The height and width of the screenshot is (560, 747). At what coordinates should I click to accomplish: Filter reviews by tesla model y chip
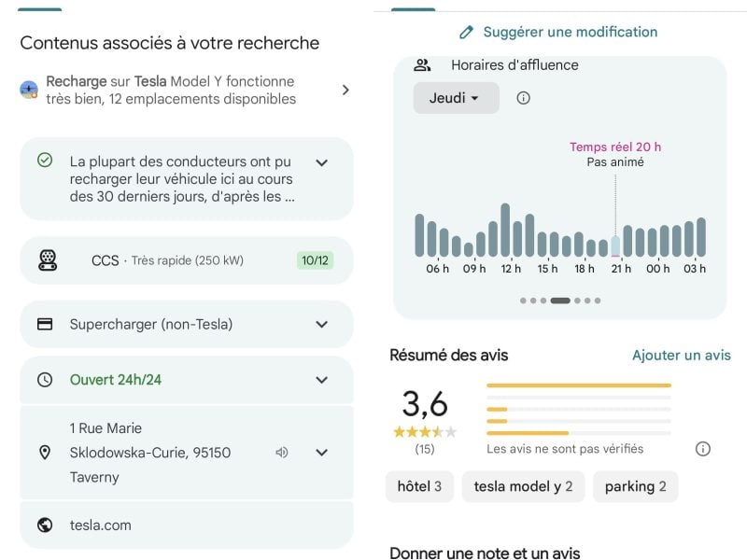tap(523, 486)
